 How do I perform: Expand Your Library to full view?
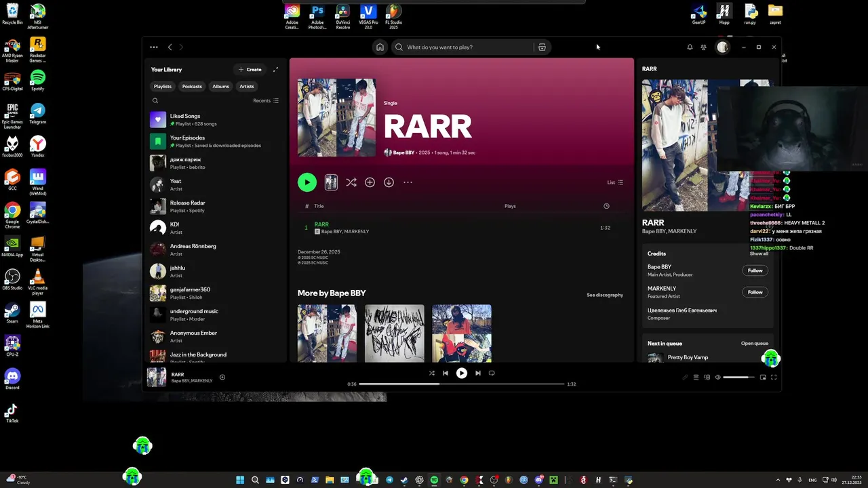pyautogui.click(x=275, y=69)
